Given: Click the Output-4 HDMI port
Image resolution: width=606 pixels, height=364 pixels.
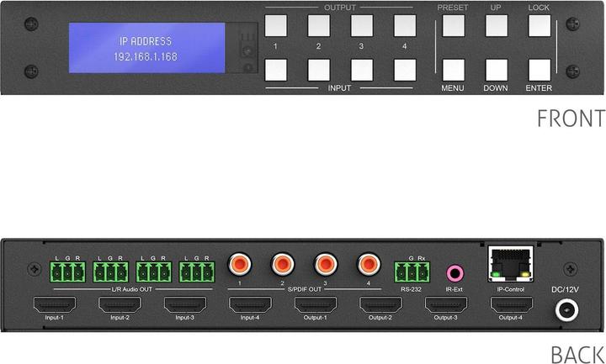Looking at the screenshot, I should [x=512, y=304].
